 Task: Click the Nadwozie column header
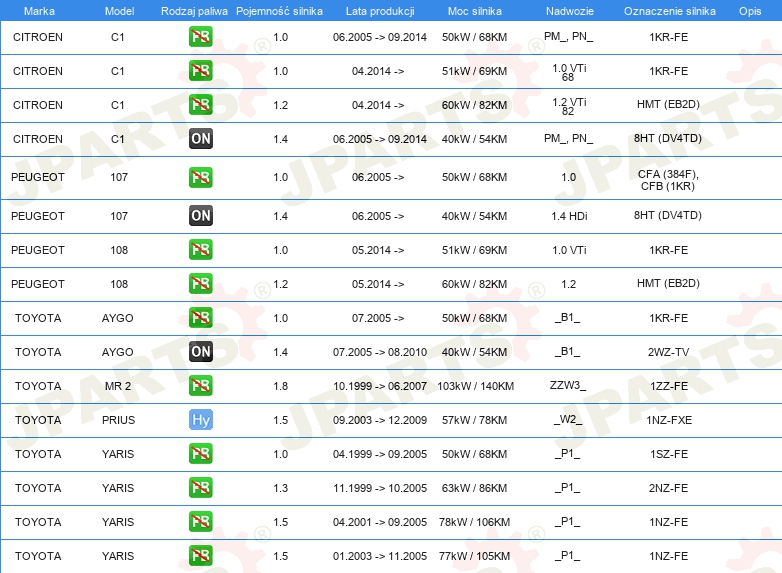[570, 11]
